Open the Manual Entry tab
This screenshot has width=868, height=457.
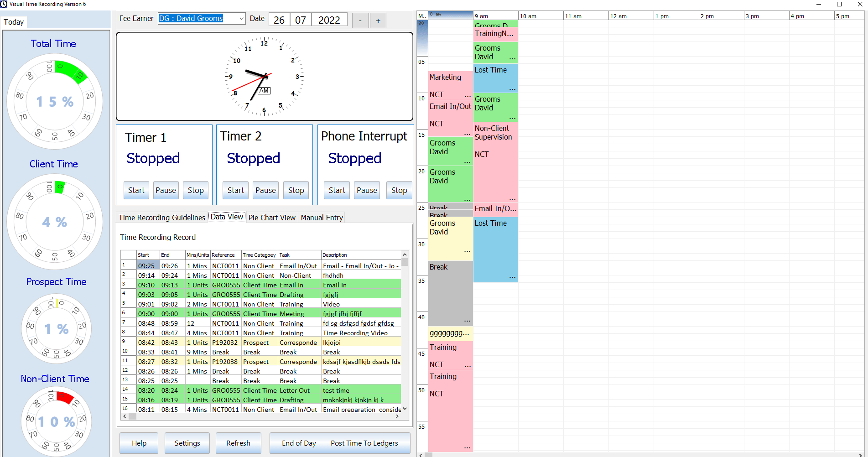coord(322,218)
